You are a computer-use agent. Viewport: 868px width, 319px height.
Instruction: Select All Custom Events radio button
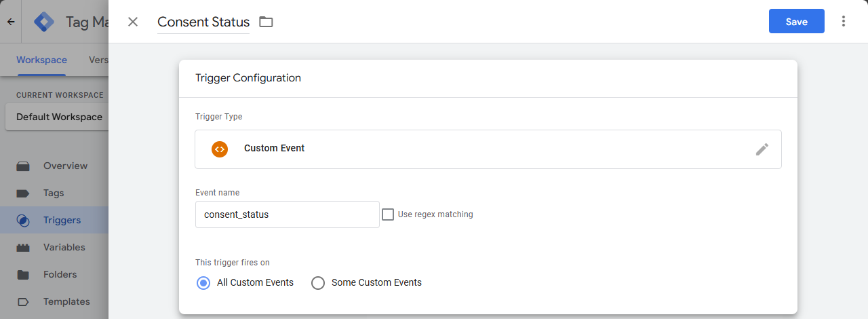tap(203, 283)
